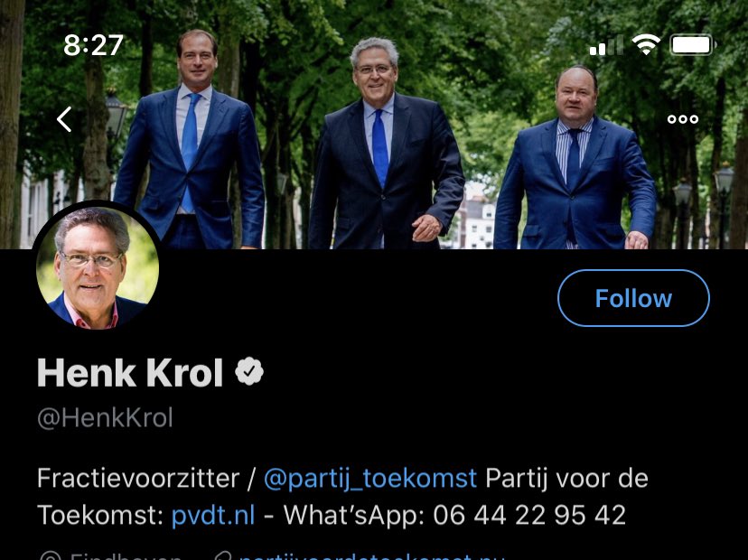Tap the location pin icon beside Eindhoven
The height and width of the screenshot is (560, 748).
tap(51, 556)
